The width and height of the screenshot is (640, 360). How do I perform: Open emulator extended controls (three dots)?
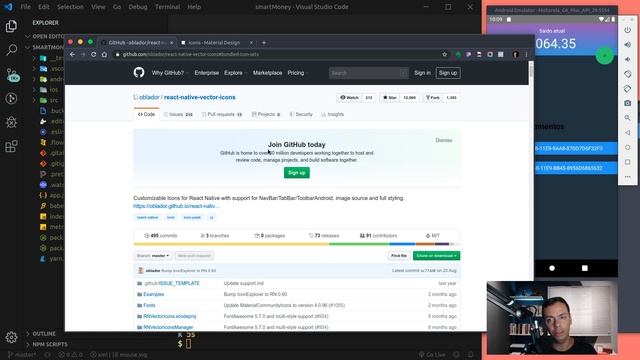click(628, 177)
